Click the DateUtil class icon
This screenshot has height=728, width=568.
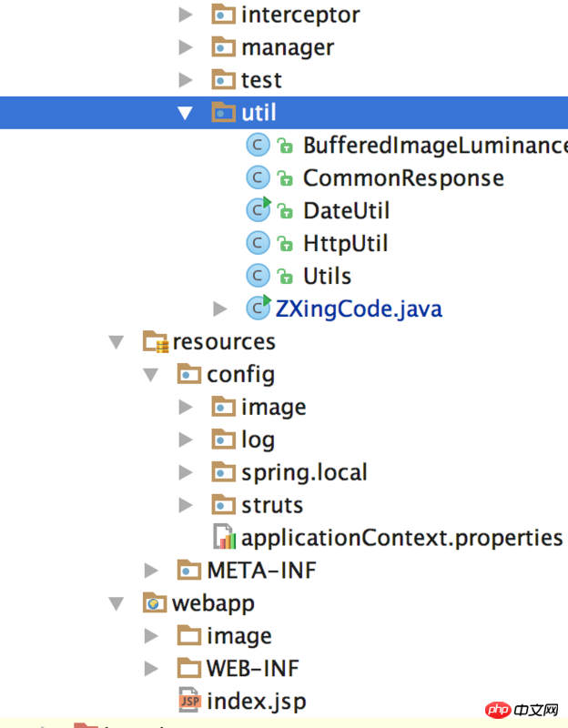259,211
